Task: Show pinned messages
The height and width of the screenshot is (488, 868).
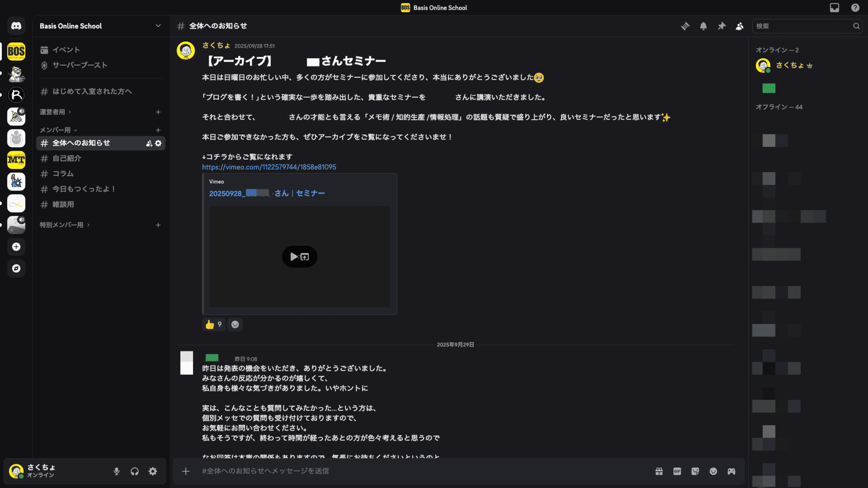Action: click(722, 26)
